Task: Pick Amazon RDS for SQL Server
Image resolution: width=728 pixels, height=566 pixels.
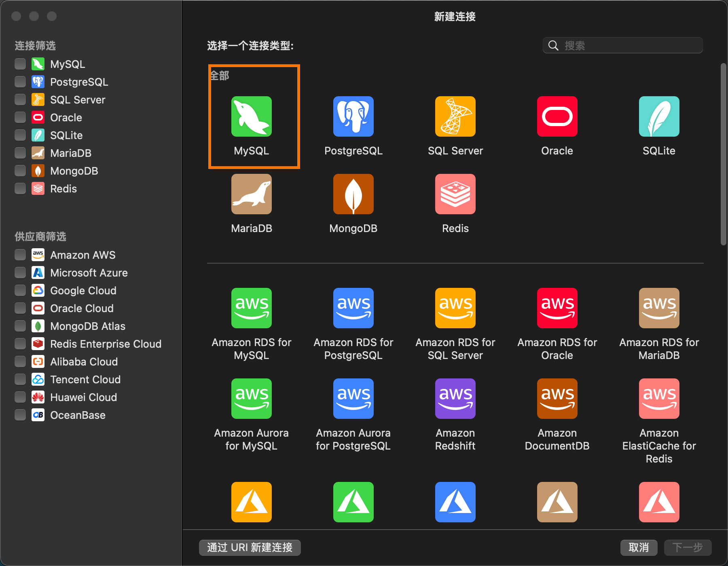Action: (x=455, y=308)
